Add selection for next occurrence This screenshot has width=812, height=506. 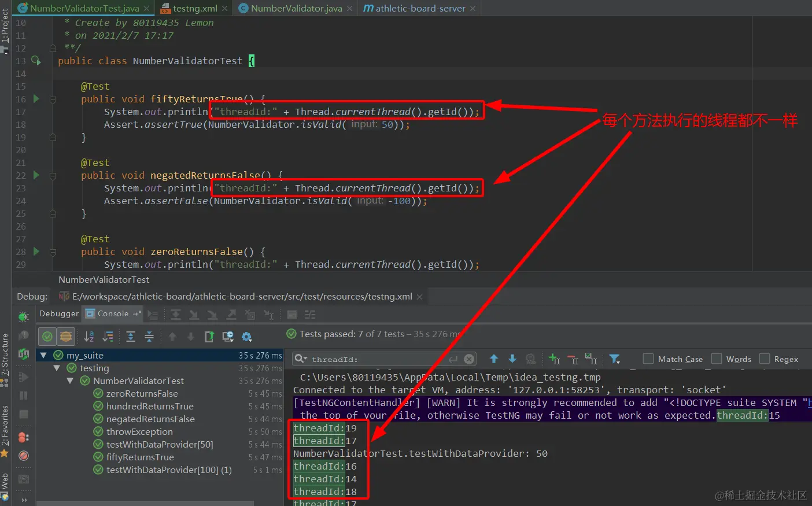tap(555, 359)
